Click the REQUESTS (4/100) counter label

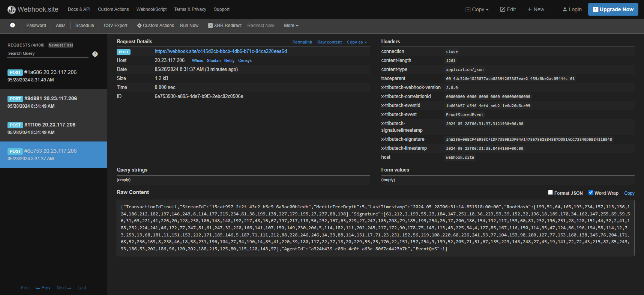[x=26, y=45]
